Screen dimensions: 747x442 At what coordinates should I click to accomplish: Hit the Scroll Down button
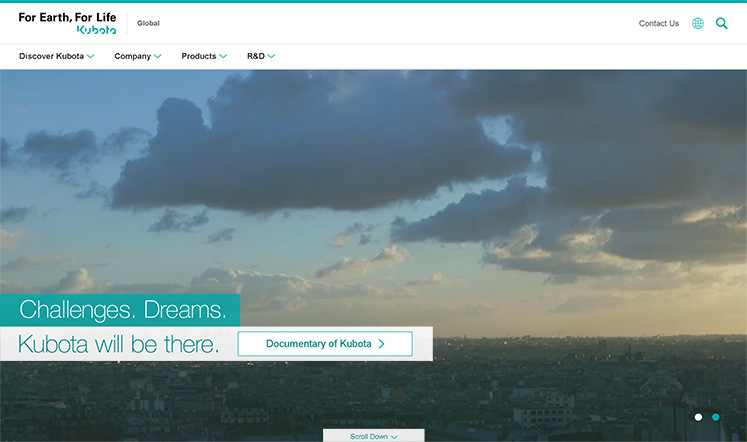click(374, 436)
